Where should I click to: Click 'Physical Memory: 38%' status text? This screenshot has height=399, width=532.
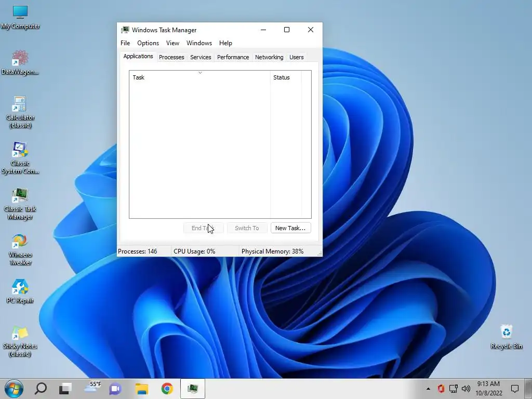[272, 251]
